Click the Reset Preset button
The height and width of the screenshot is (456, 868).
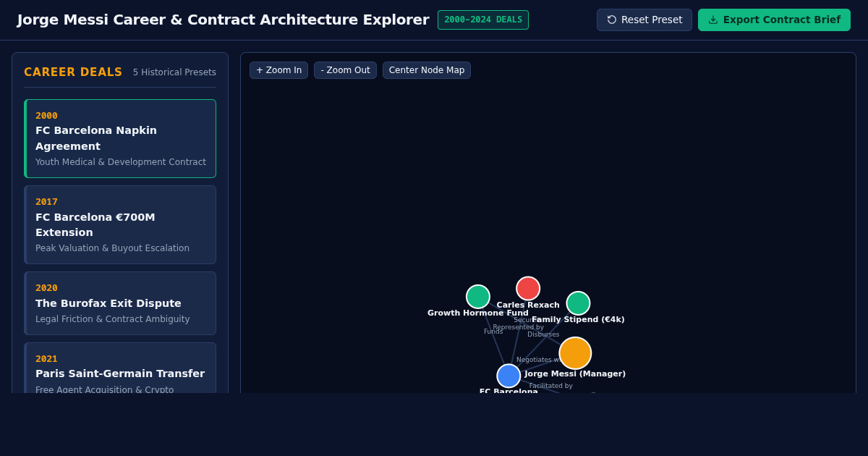tap(644, 20)
